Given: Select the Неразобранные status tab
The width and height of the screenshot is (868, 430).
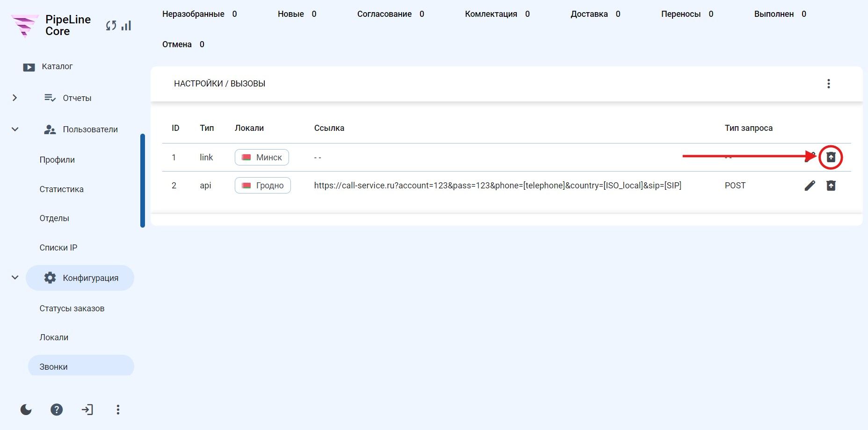Looking at the screenshot, I should 200,14.
